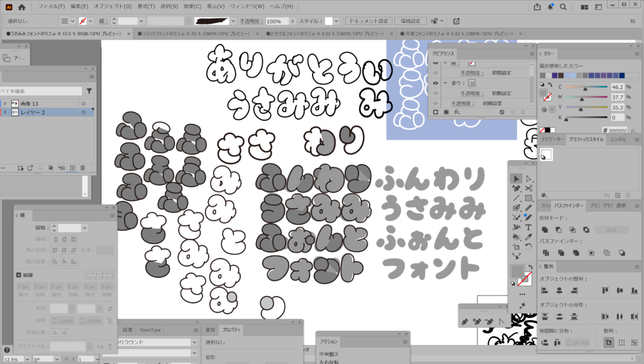644x364 pixels.
Task: Activate the Eyedropper tool
Action: (x=528, y=237)
